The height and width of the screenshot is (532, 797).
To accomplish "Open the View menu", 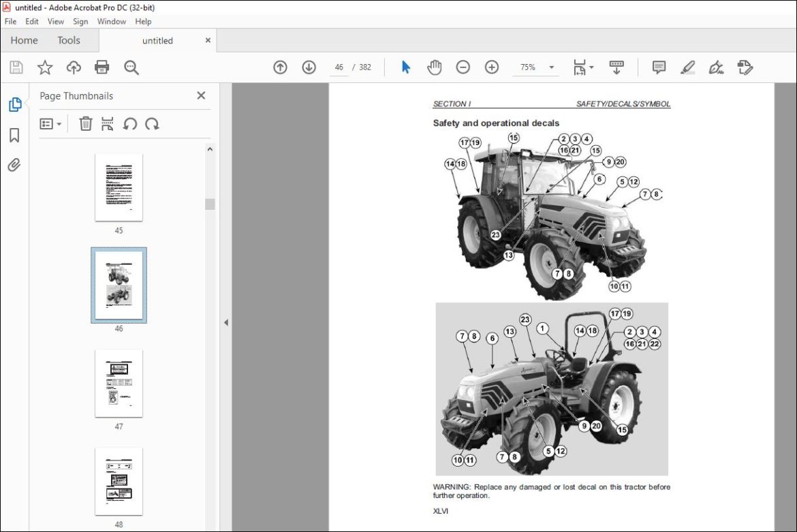I will [x=55, y=21].
